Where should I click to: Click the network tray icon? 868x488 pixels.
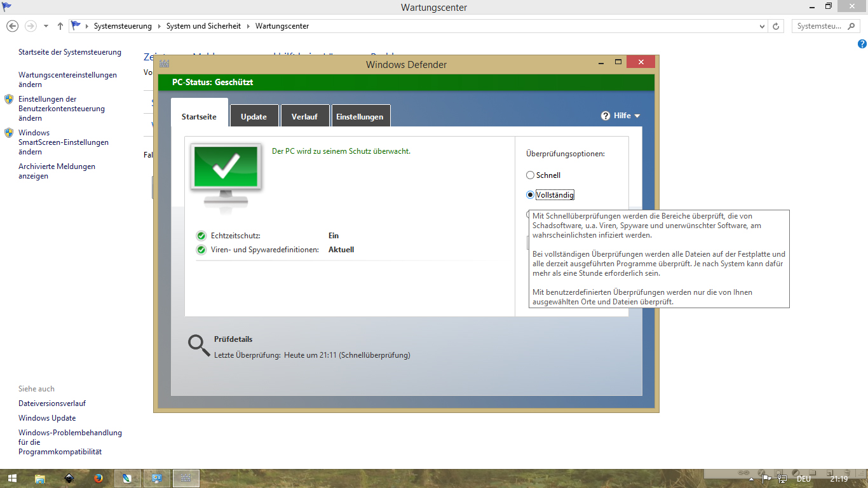(782, 479)
